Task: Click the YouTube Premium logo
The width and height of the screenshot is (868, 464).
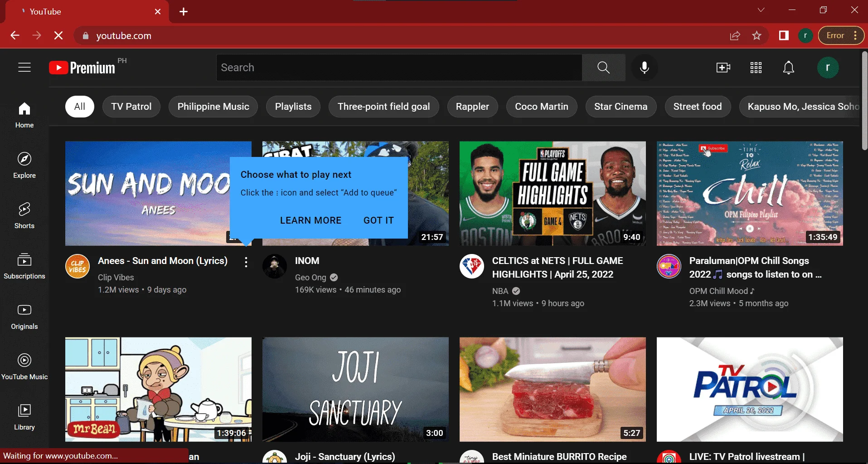Action: coord(82,68)
